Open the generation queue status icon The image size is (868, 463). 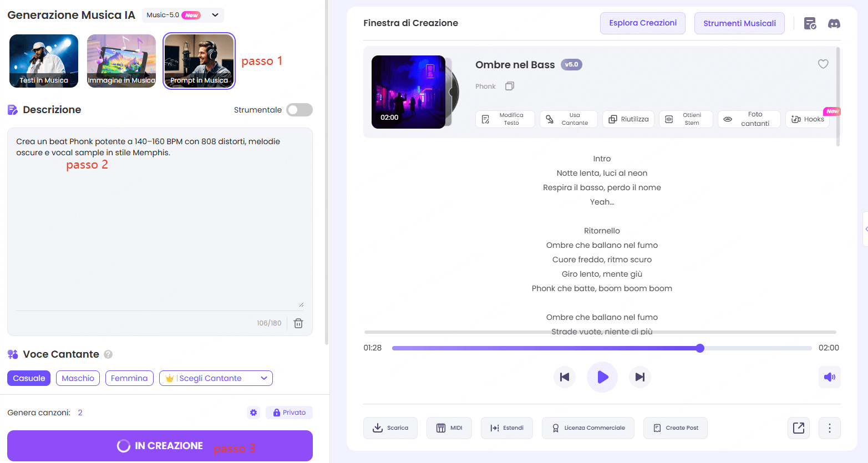810,23
